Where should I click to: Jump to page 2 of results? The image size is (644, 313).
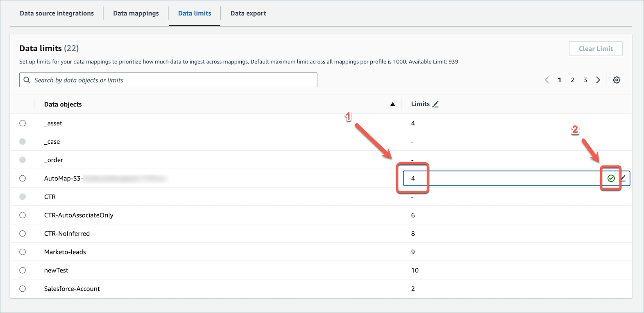[x=572, y=80]
